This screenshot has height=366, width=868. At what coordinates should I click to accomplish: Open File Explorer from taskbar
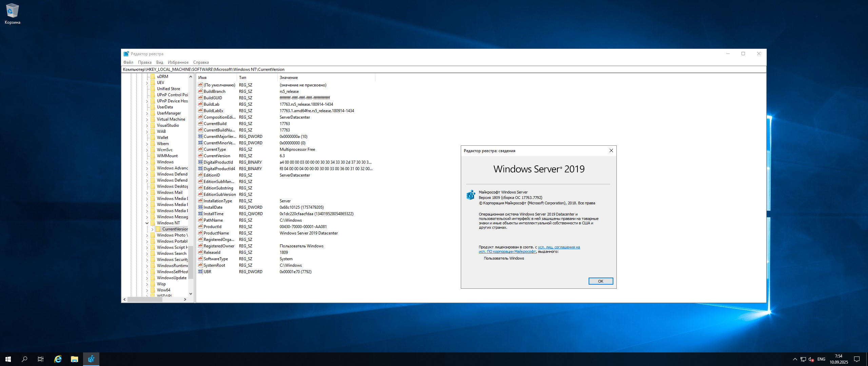click(75, 359)
